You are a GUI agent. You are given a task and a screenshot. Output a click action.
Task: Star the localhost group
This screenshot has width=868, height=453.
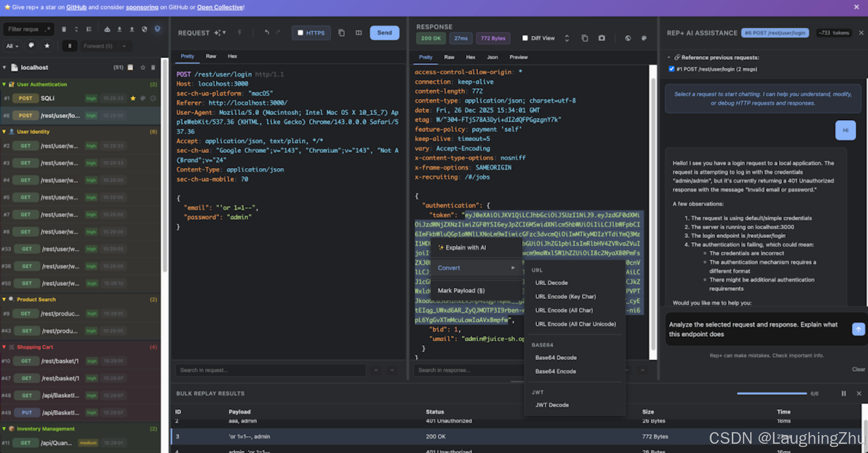pyautogui.click(x=143, y=67)
